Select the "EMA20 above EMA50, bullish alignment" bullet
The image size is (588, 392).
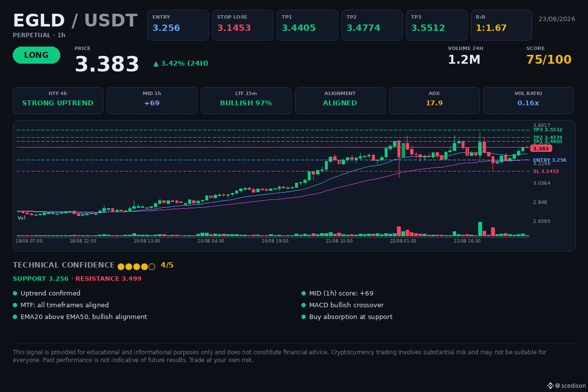pos(80,317)
